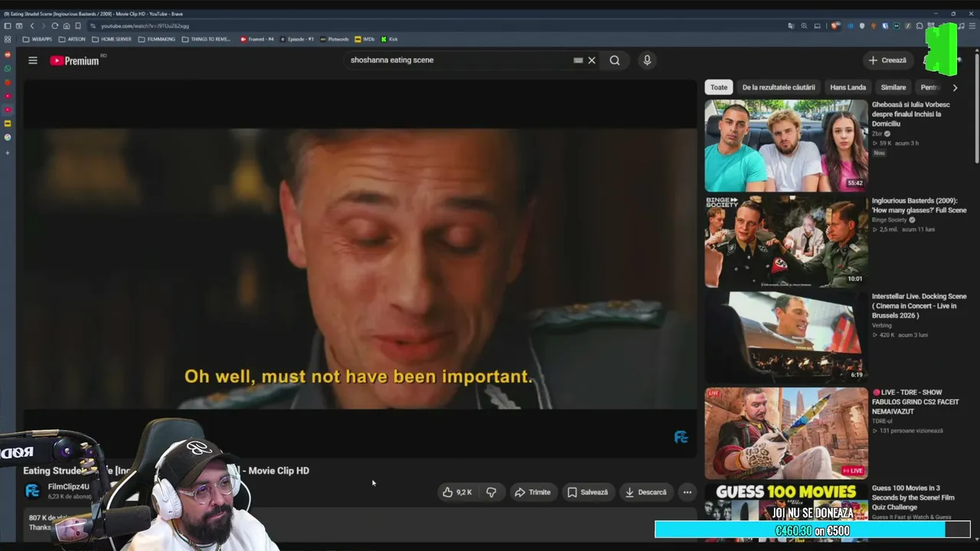Go back with the browser back arrow
Viewport: 980px width, 551px height.
(x=31, y=26)
